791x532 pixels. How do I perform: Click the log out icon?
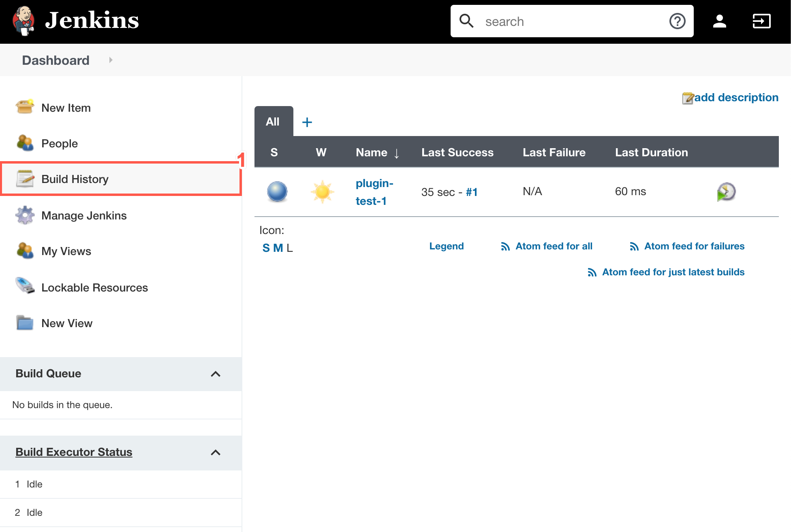pos(761,21)
